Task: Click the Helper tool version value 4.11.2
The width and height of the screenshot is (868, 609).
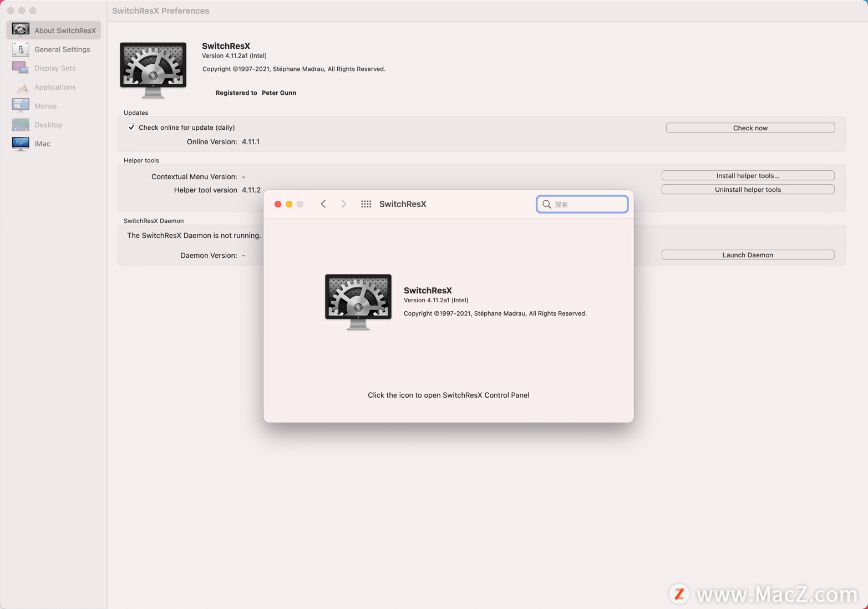Action: [251, 190]
